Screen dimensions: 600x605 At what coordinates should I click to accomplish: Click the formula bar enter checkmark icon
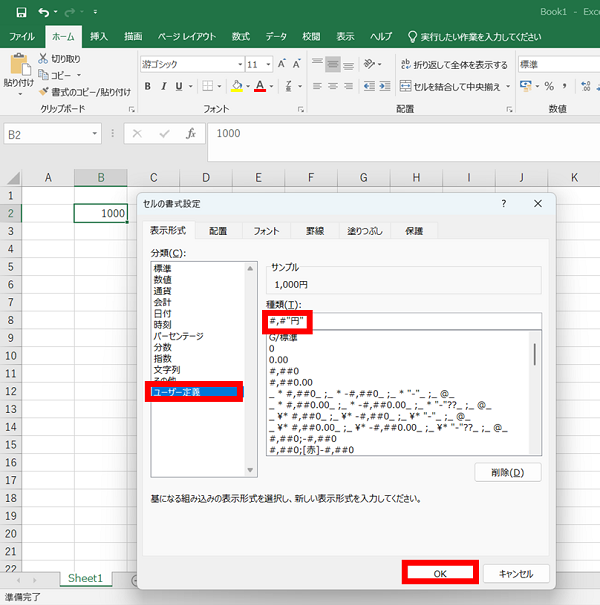tap(164, 134)
